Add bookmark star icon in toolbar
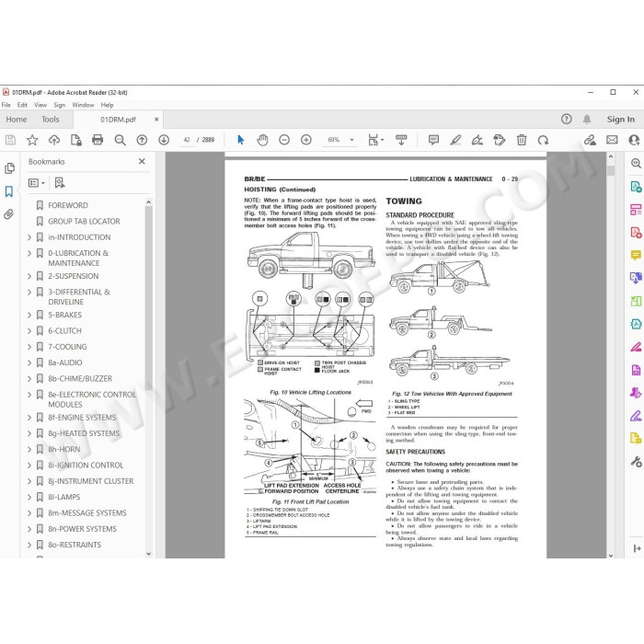The width and height of the screenshot is (644, 644). point(32,140)
